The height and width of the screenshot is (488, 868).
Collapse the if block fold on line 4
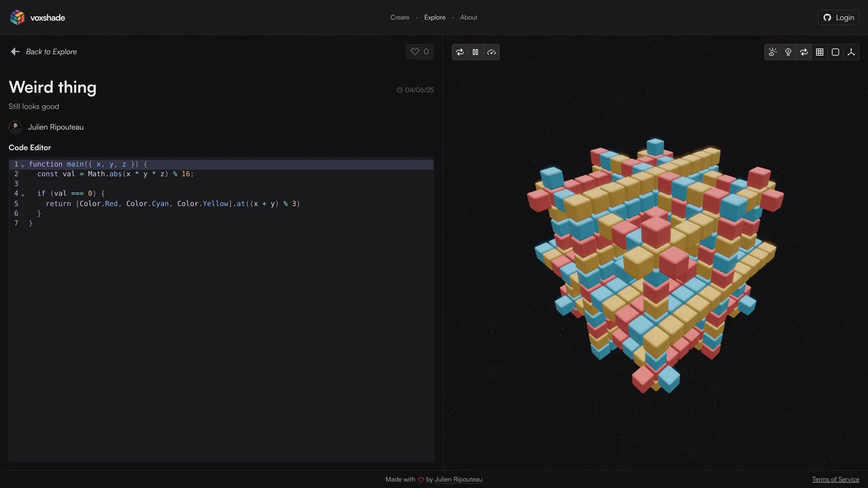[x=23, y=194]
